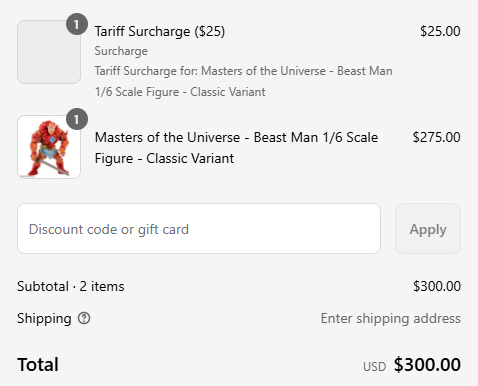The image size is (478, 386).
Task: Open the Beast Man figure product thumbnail
Action: click(49, 147)
